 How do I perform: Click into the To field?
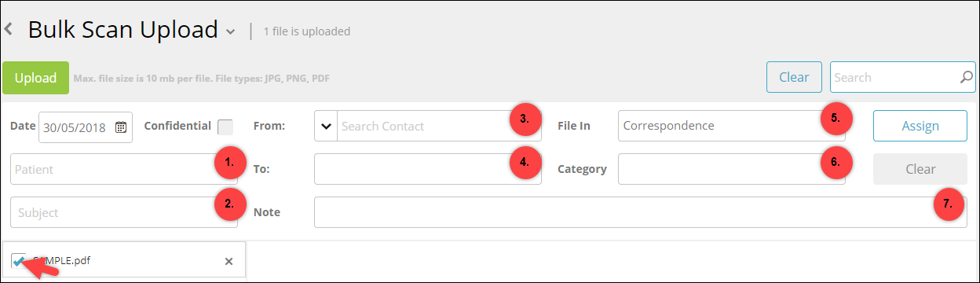428,169
